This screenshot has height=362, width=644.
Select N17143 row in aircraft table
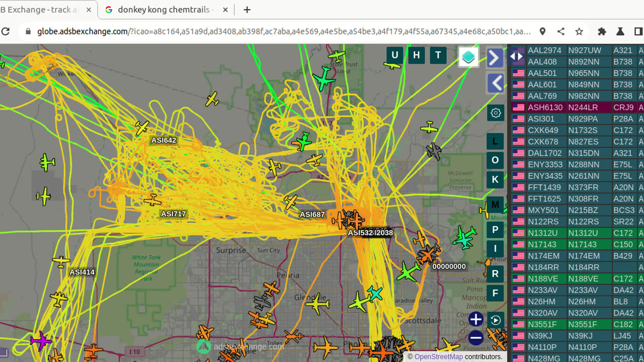click(x=578, y=244)
